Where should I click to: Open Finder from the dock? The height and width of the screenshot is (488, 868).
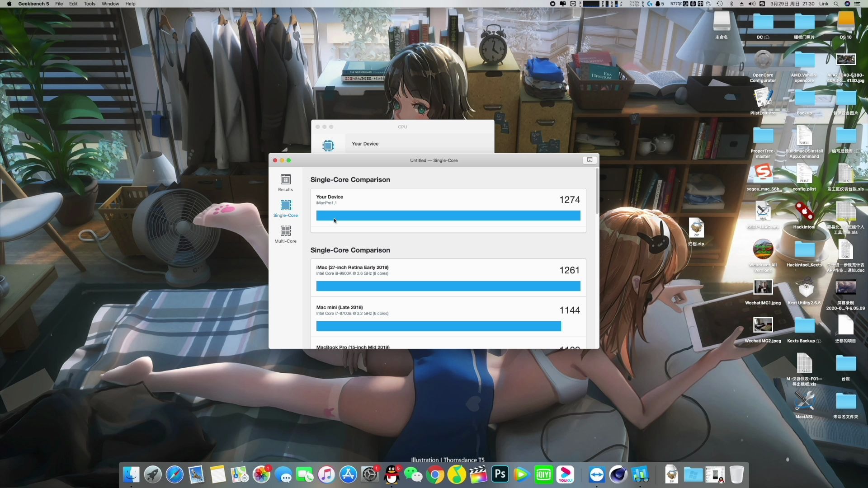click(x=131, y=474)
